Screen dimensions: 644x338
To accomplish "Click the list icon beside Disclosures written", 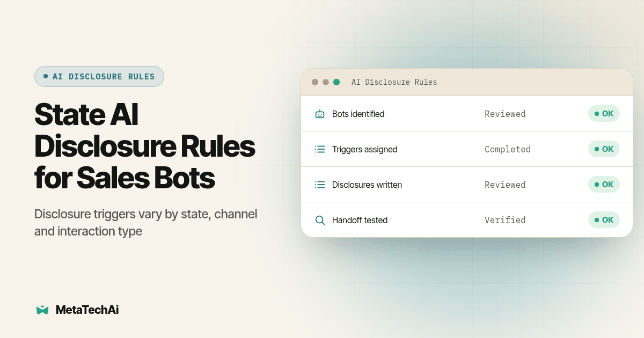I will point(320,185).
